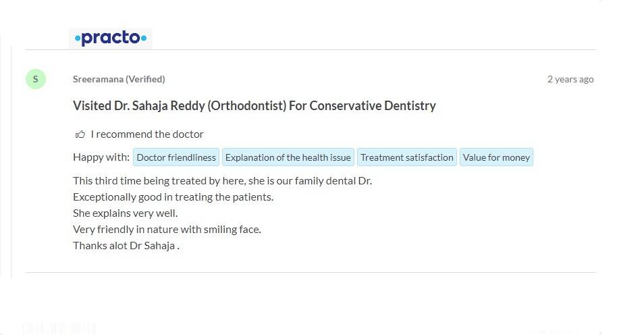The width and height of the screenshot is (644, 335).
Task: Click 'I recommend the doctor' text
Action: point(147,134)
